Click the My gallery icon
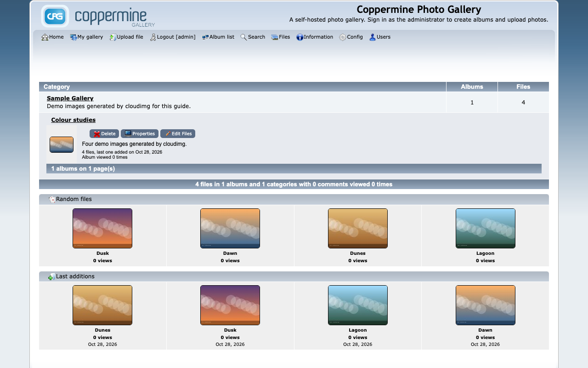This screenshot has width=588, height=368. [x=73, y=37]
